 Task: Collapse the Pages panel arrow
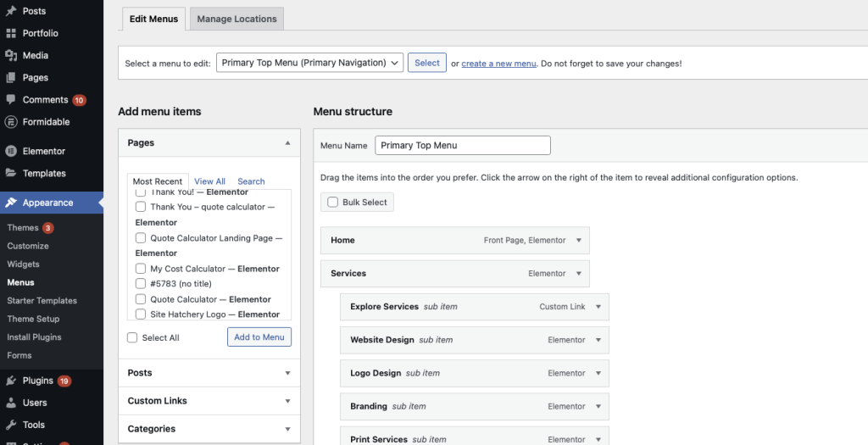[x=287, y=142]
